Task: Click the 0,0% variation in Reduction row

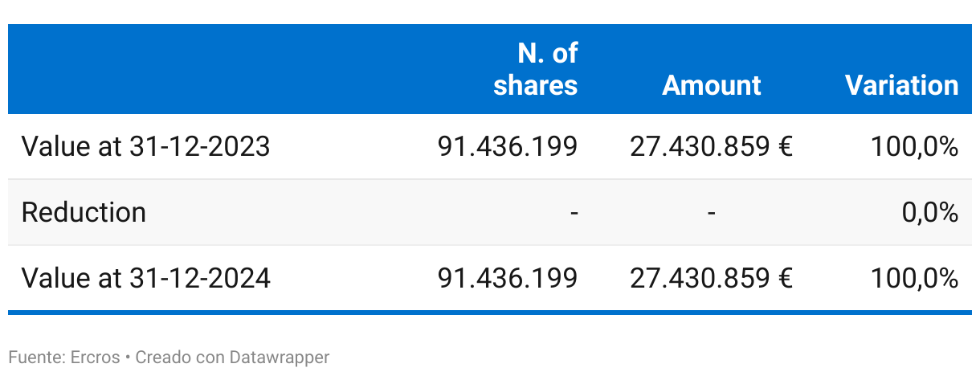Action: tap(930, 212)
